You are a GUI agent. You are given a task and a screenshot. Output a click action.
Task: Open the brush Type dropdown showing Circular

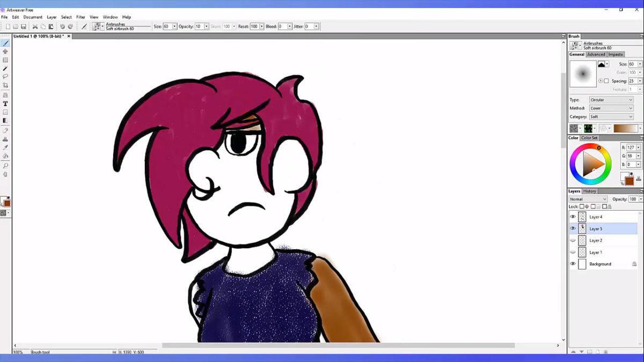(611, 100)
